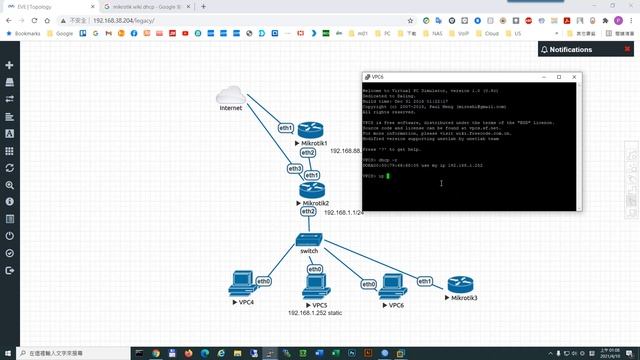The image size is (640, 360).
Task: Open the NAS bookmarks folder
Action: pos(433,33)
